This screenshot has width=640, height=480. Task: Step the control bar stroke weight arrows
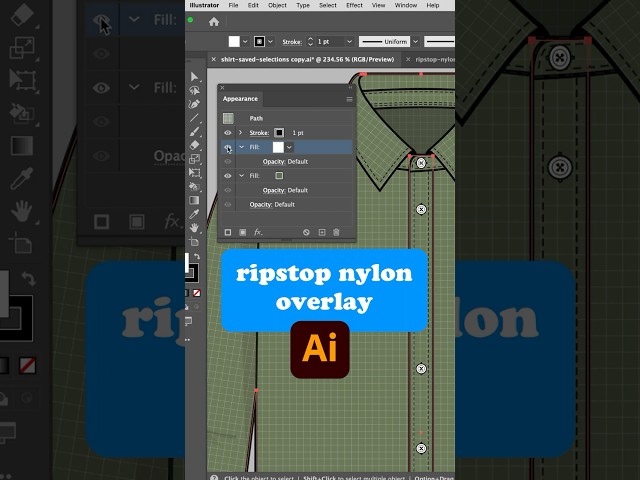coord(310,42)
